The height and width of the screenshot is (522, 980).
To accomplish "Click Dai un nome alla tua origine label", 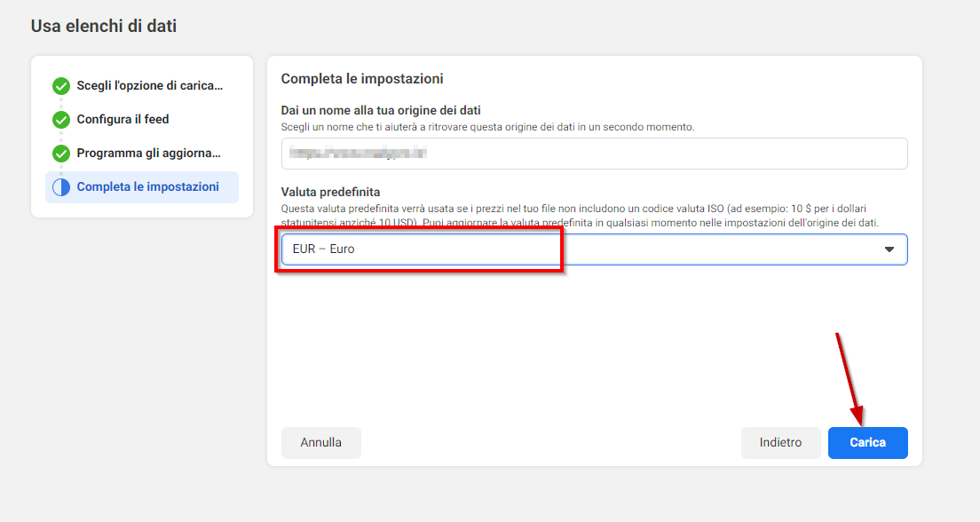I will pos(381,111).
